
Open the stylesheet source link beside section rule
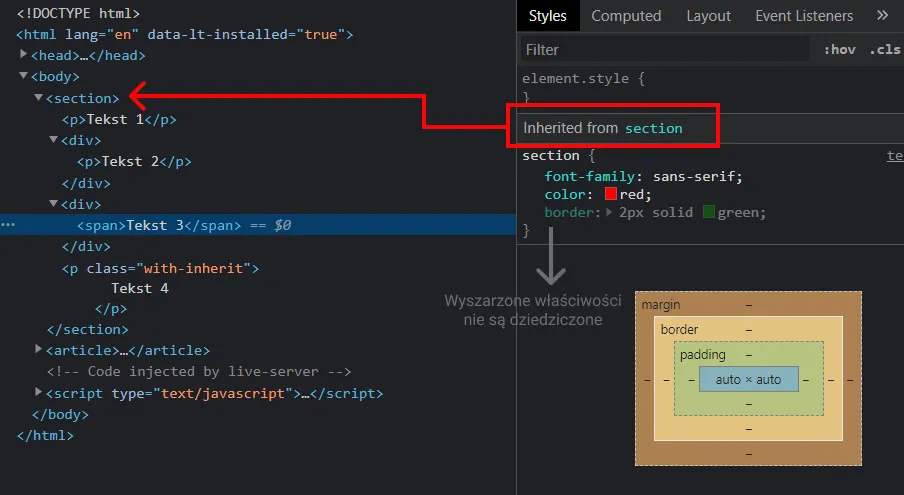tap(895, 156)
